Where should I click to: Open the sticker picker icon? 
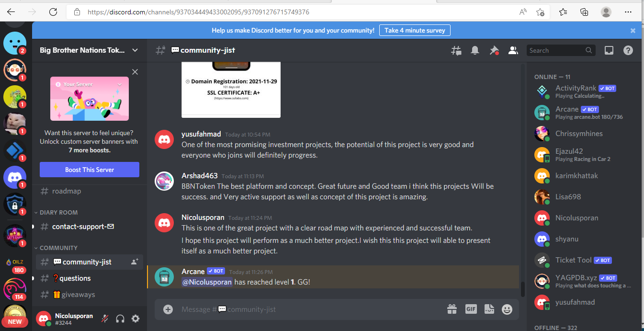[x=489, y=309]
